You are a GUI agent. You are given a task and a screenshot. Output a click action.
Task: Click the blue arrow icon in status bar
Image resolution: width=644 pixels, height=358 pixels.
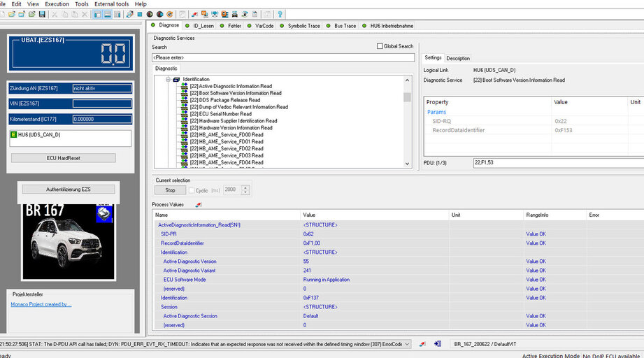click(438, 344)
